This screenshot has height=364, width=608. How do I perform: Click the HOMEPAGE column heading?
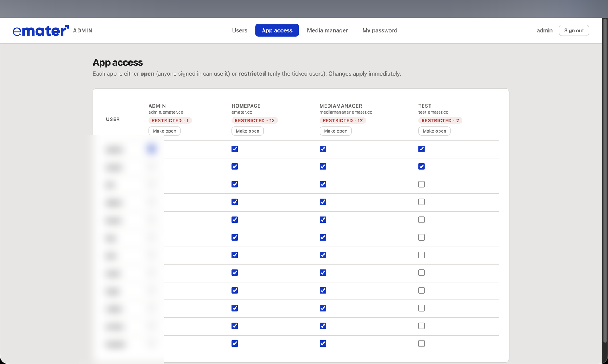pos(246,106)
